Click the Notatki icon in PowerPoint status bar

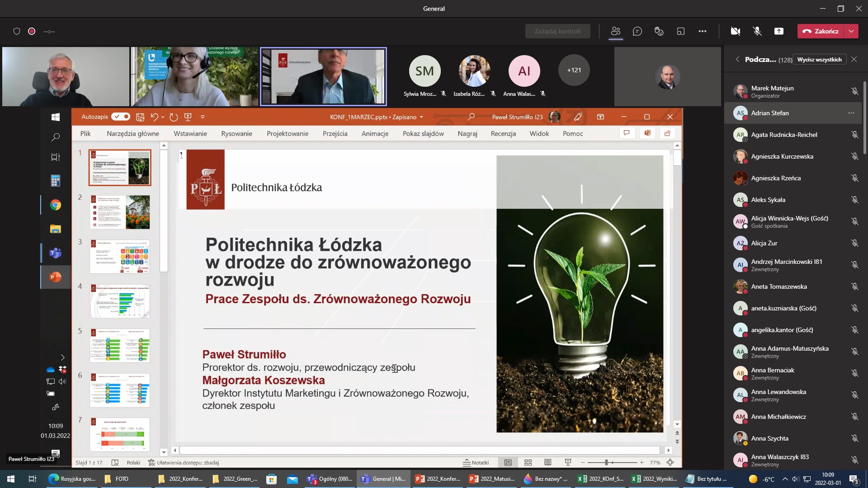coord(476,462)
